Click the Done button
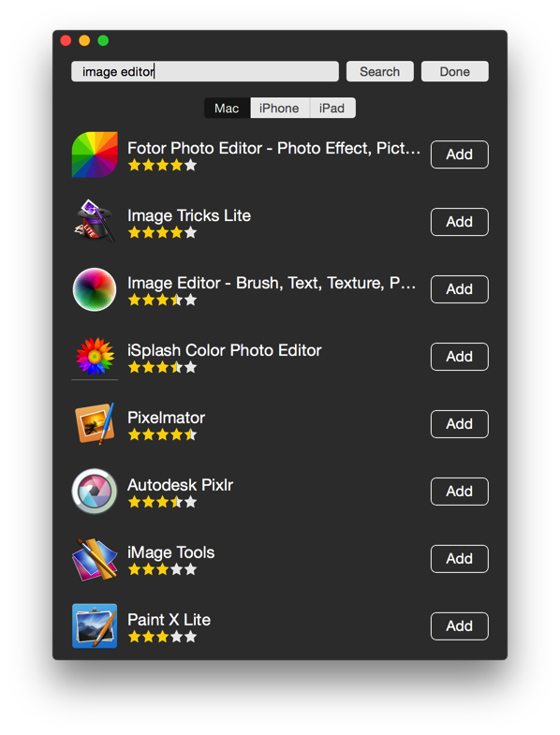Screen dimensions: 560x735 (455, 72)
